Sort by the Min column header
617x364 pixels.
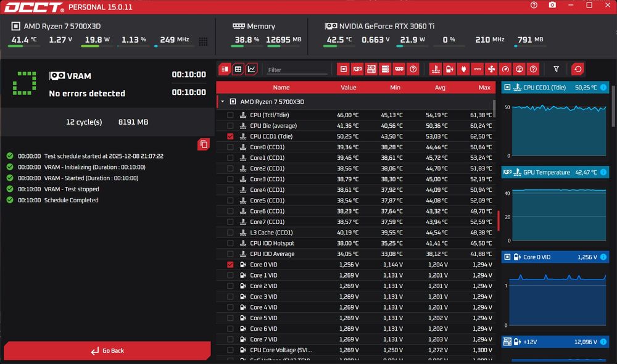[x=395, y=88]
